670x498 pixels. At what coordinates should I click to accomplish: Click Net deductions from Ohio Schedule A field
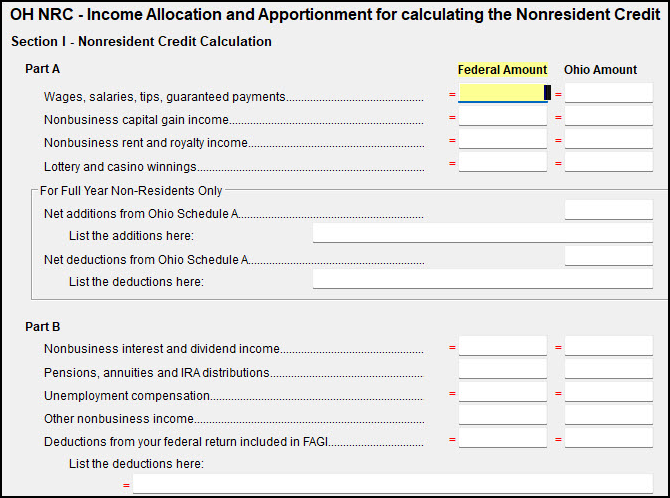pyautogui.click(x=608, y=257)
